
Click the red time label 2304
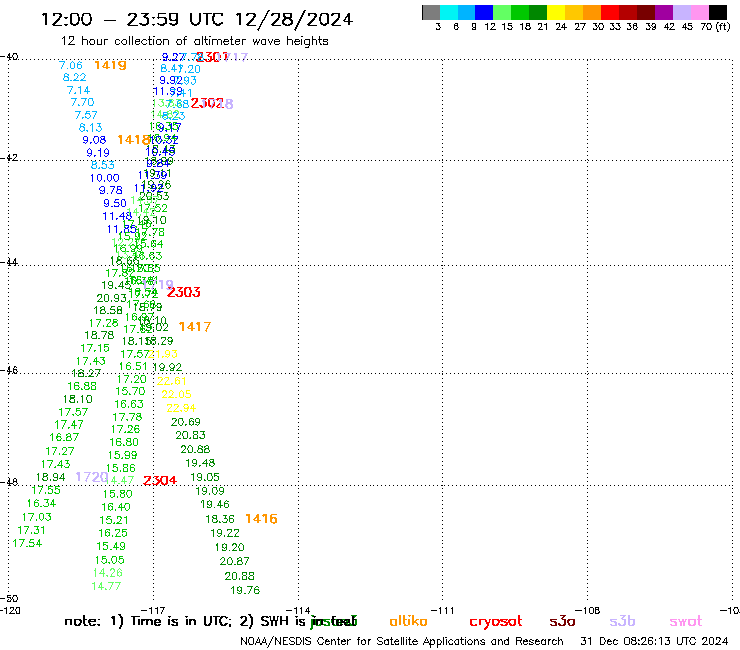pyautogui.click(x=160, y=481)
